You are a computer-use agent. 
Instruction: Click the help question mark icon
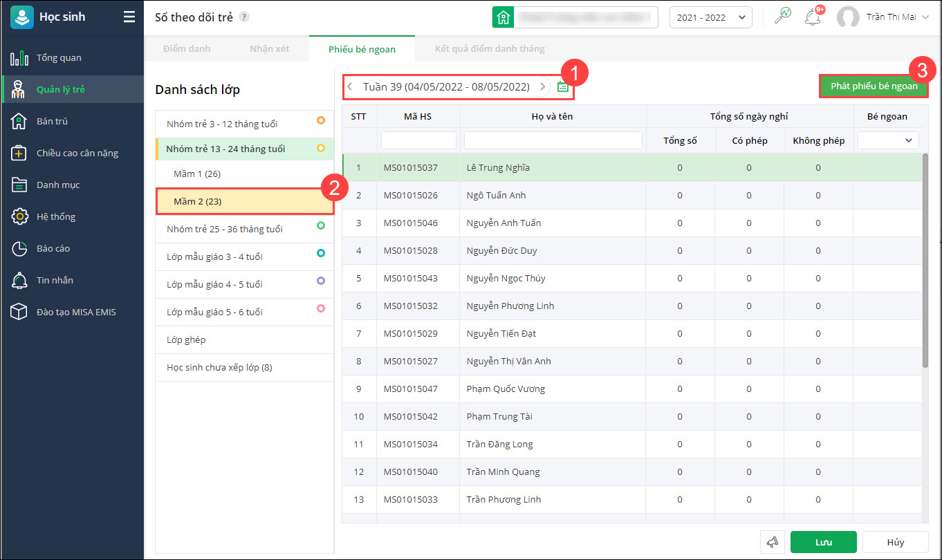pos(243,17)
